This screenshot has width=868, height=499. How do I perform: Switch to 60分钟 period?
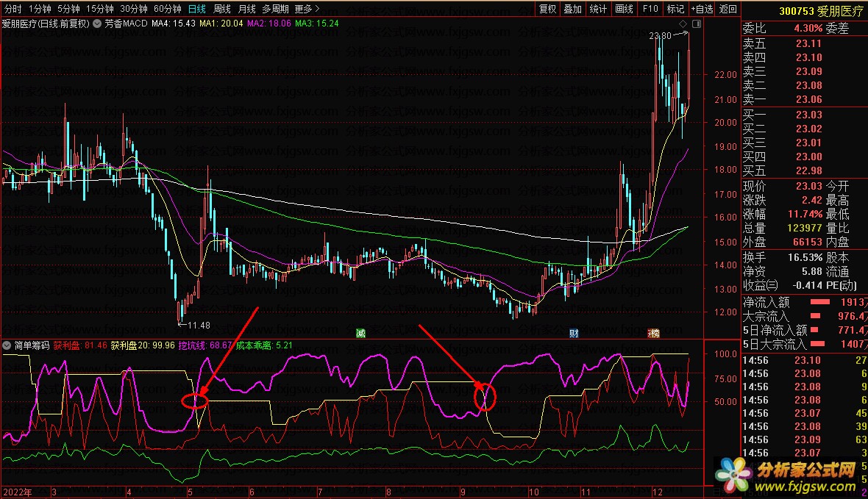click(x=168, y=9)
